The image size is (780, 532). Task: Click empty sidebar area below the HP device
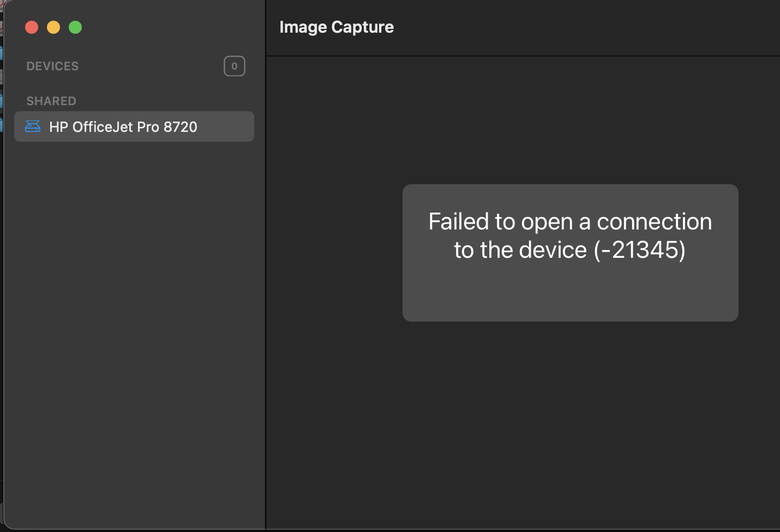[x=134, y=327]
